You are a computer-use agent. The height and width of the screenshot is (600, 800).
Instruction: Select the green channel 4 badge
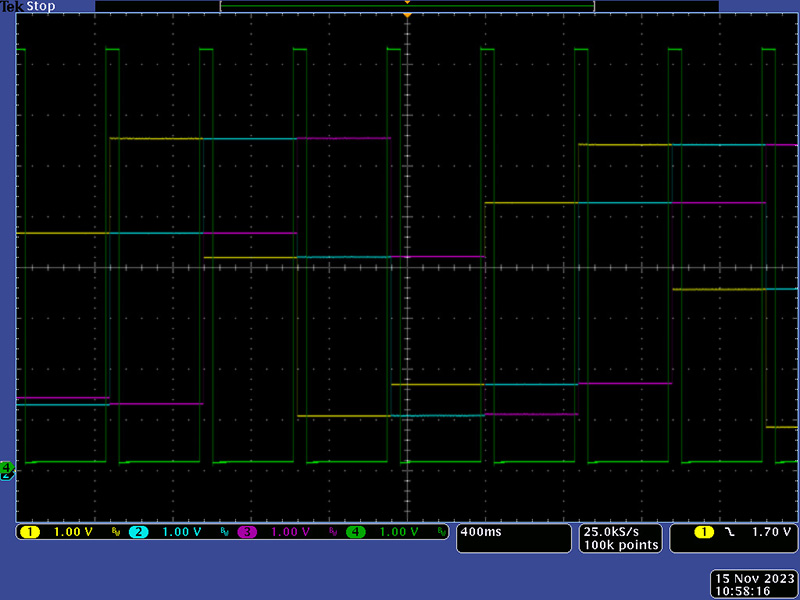coord(356,532)
